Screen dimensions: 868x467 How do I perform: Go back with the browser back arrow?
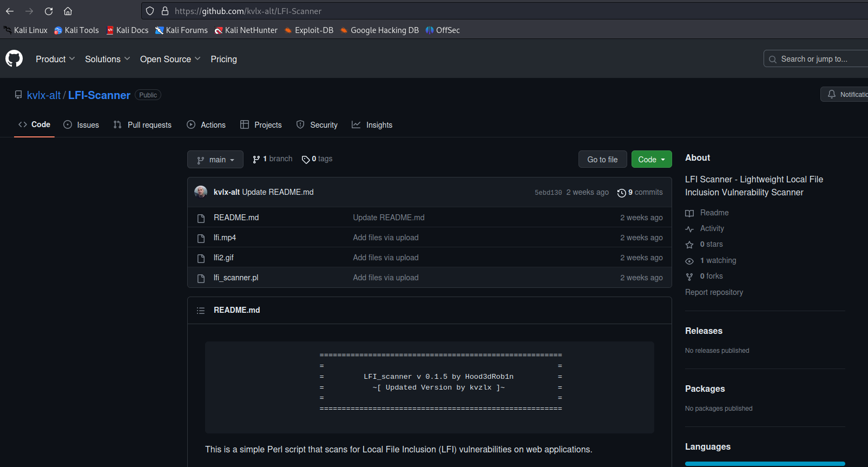click(10, 11)
